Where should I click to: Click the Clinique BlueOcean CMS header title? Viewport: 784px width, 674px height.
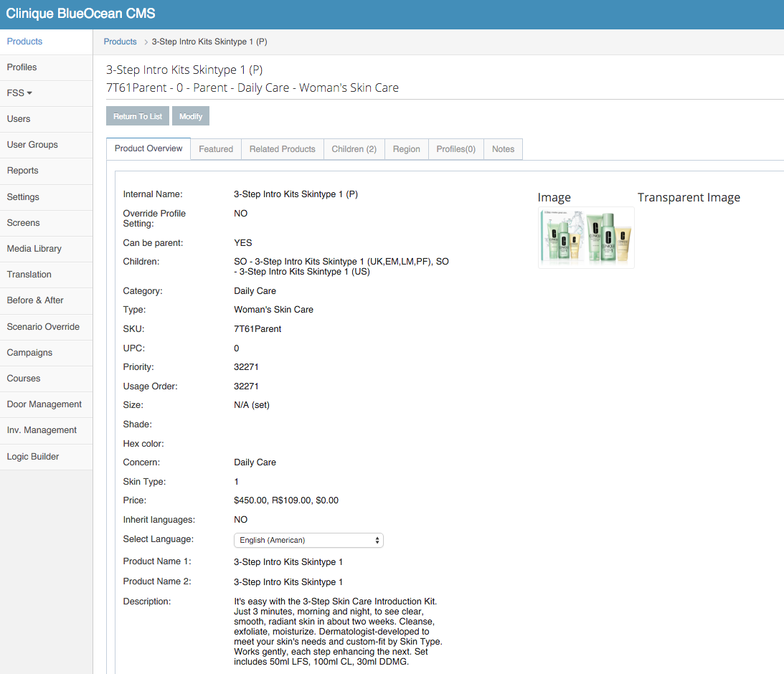pos(80,14)
